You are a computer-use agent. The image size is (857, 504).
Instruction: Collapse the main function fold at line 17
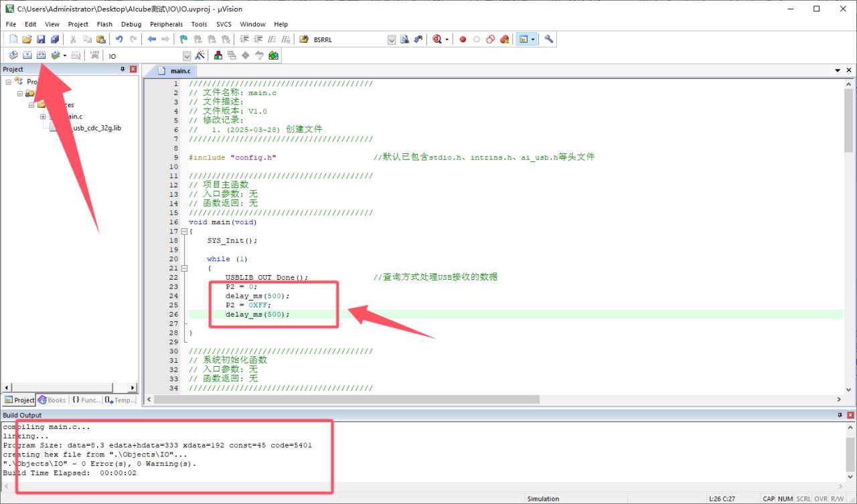(184, 232)
